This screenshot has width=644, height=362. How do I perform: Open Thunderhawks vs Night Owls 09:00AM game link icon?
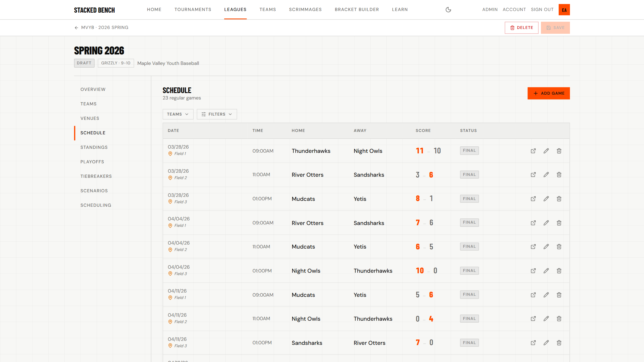point(533,151)
